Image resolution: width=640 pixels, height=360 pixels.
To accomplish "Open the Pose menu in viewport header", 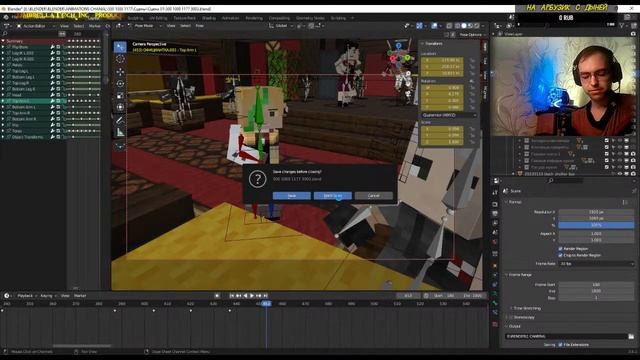I will [x=200, y=25].
